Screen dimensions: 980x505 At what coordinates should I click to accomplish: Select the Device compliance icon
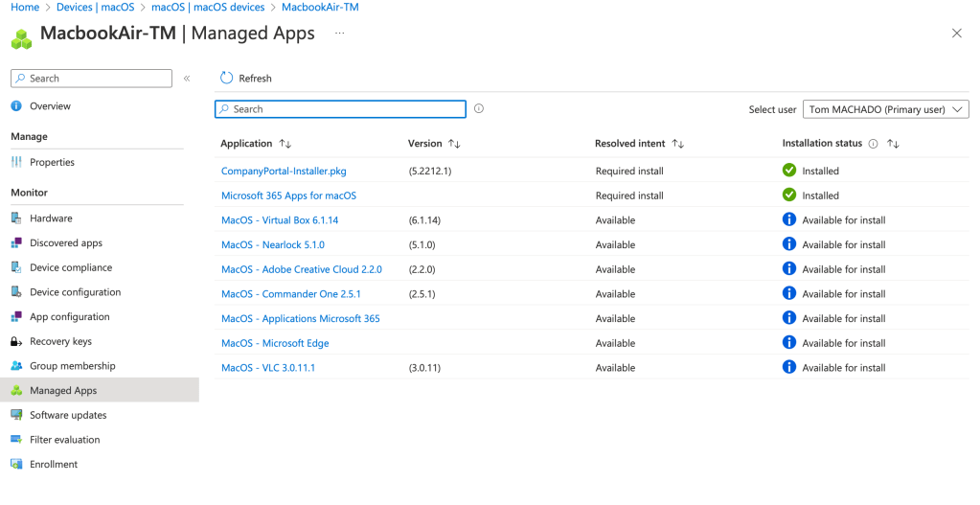click(16, 268)
